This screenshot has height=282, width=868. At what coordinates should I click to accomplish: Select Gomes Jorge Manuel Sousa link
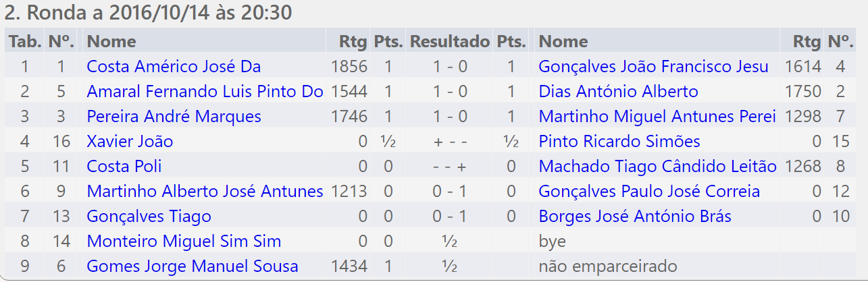click(x=193, y=266)
